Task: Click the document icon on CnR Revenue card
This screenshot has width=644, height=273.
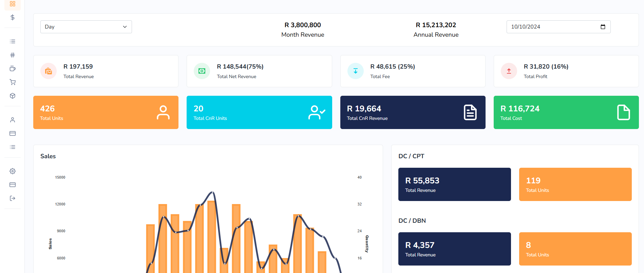Action: [x=470, y=112]
